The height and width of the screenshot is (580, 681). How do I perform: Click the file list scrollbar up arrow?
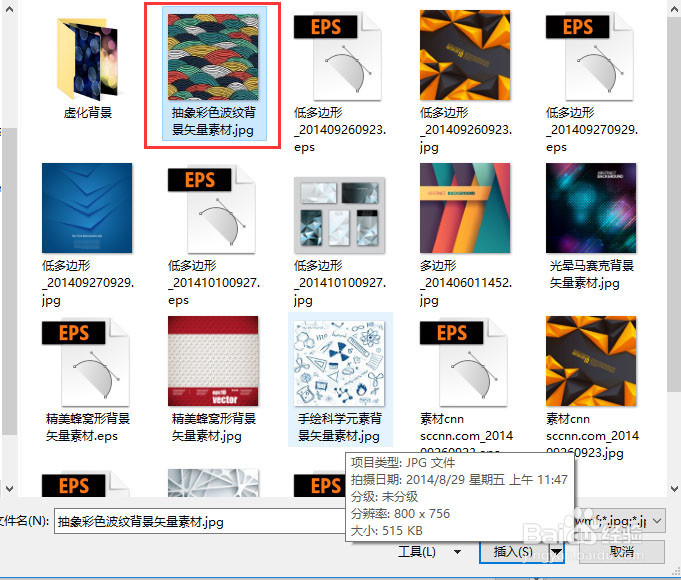click(674, 8)
